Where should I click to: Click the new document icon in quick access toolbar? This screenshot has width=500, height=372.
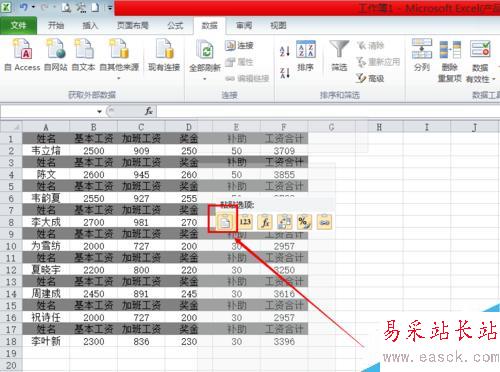click(95, 7)
